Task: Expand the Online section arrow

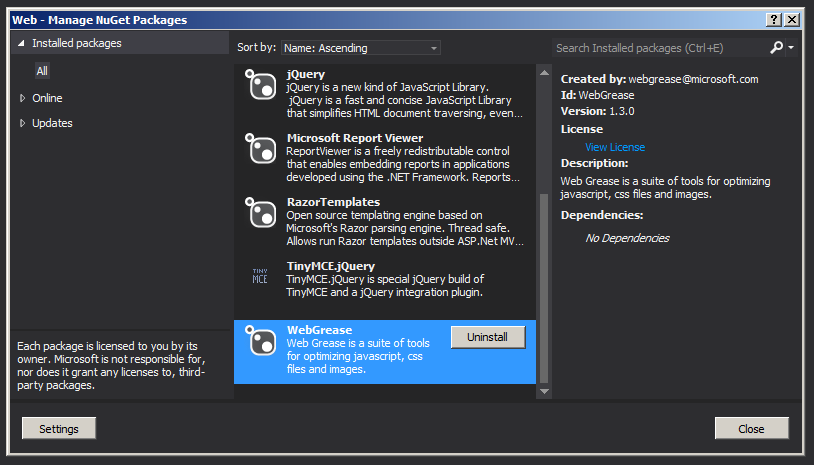Action: (22, 98)
